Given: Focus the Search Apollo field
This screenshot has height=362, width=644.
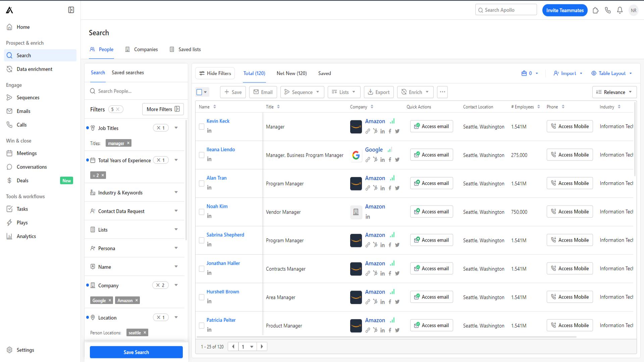Looking at the screenshot, I should [x=506, y=10].
